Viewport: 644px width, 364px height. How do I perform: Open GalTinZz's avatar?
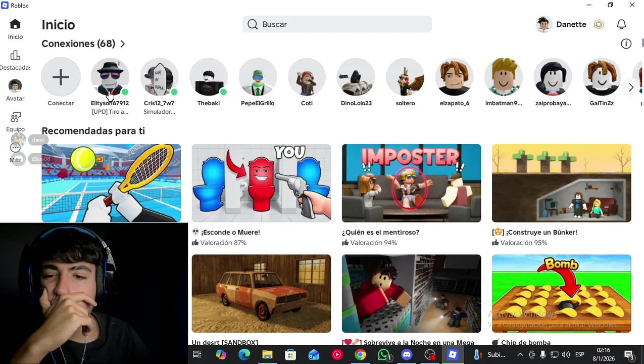pyautogui.click(x=602, y=77)
